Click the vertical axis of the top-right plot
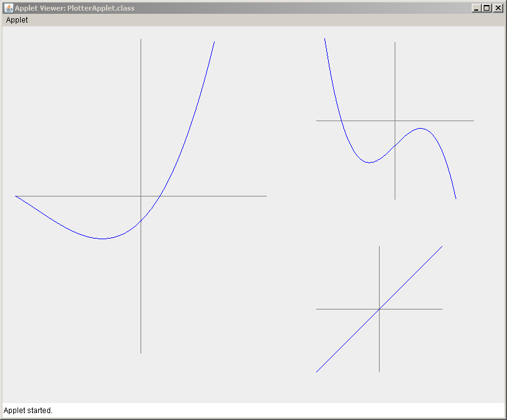The height and width of the screenshot is (420, 507). tap(395, 75)
